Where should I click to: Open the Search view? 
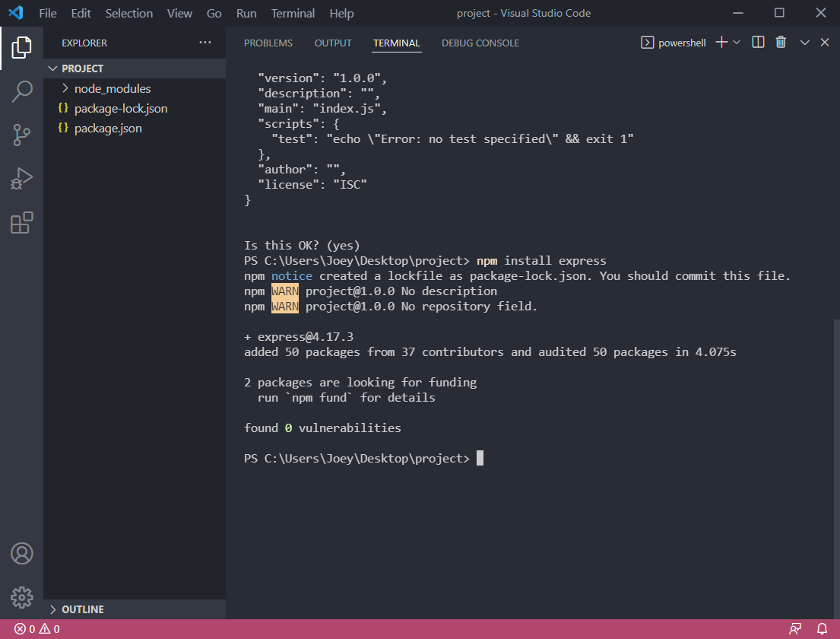(x=21, y=92)
